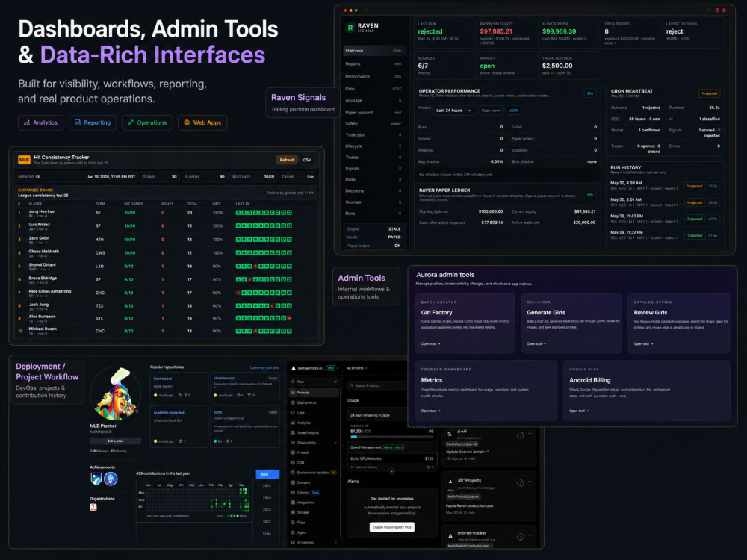This screenshot has height=560, width=747.
Task: Click the xlf Projects card triangle icon
Action: point(450,482)
